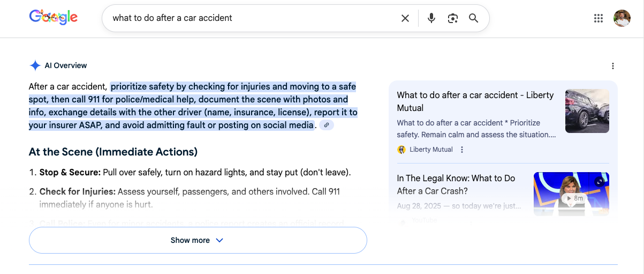This screenshot has width=644, height=274.
Task: Focus the search input field
Action: pos(252,18)
